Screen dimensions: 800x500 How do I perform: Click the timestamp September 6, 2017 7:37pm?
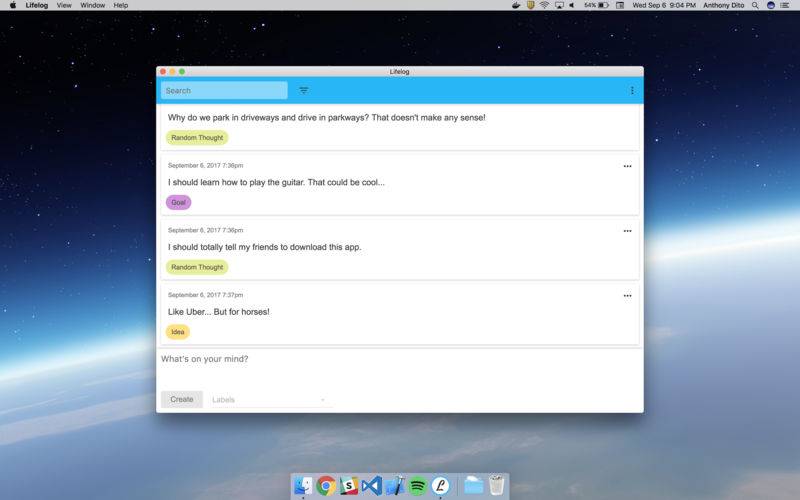[206, 295]
